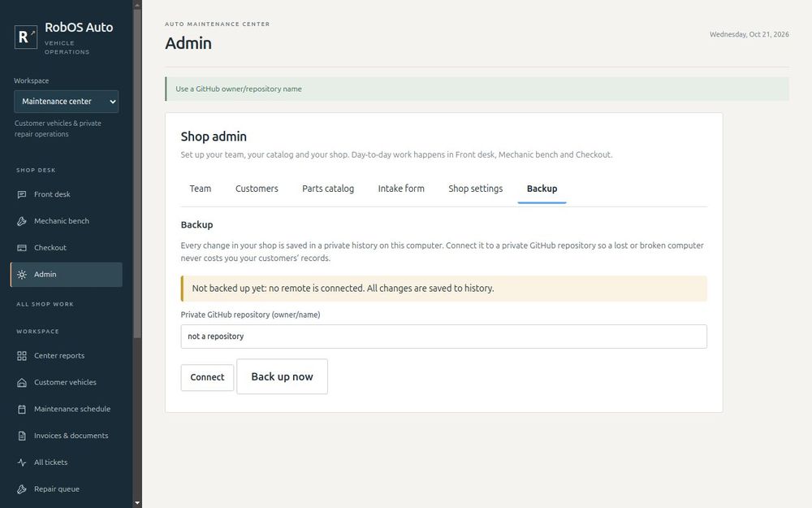Open the Repair queue page
The width and height of the screenshot is (812, 508).
point(67,489)
